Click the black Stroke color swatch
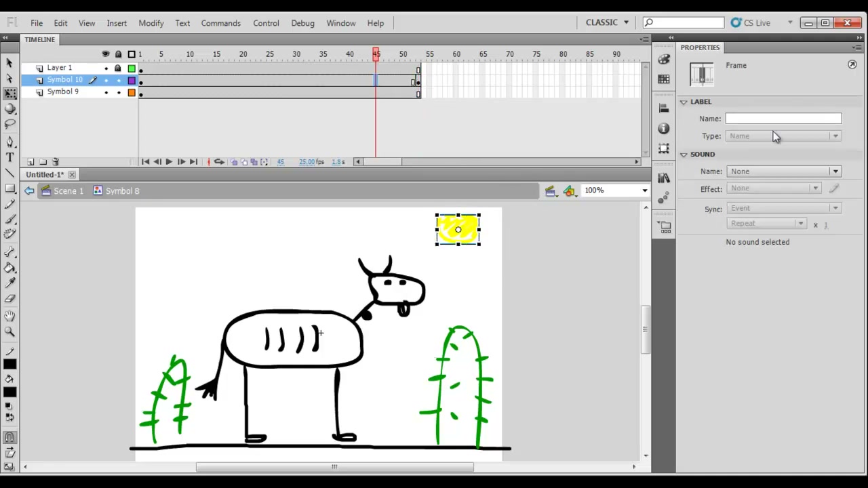Viewport: 868px width, 488px height. 9,365
